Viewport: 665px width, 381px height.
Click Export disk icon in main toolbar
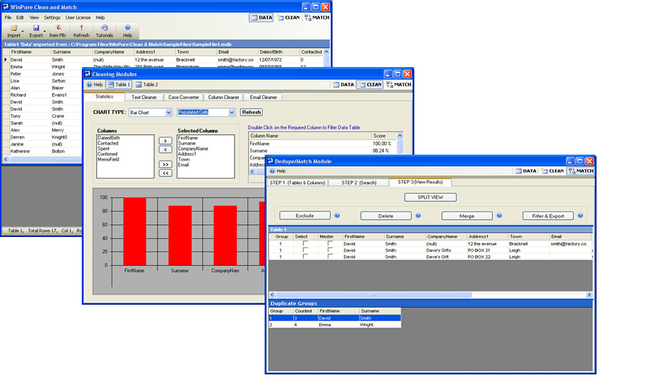click(36, 28)
